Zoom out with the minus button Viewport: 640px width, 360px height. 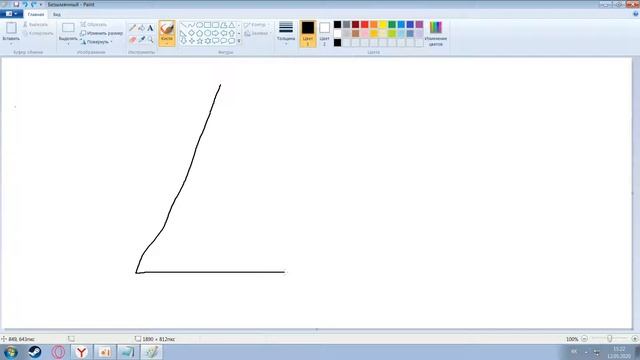(584, 339)
